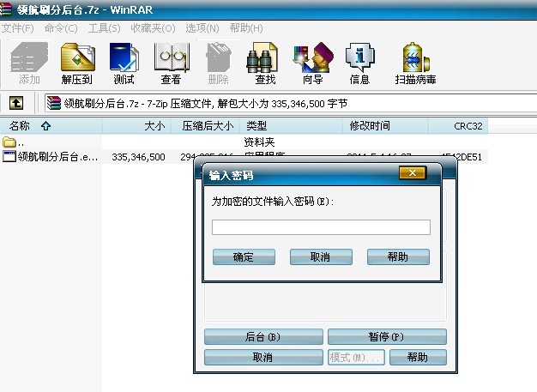Image resolution: width=537 pixels, height=392 pixels.
Task: Open the View (查看) toolbar icon
Action: pos(172,63)
